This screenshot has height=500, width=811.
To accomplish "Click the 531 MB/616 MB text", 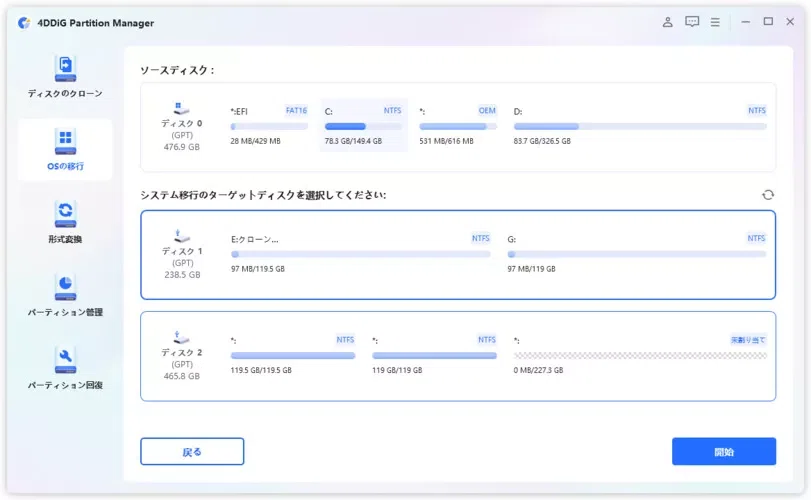I will click(x=446, y=141).
